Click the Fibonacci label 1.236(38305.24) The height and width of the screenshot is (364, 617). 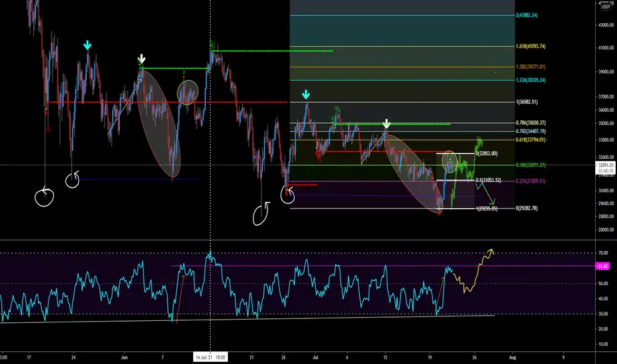530,80
